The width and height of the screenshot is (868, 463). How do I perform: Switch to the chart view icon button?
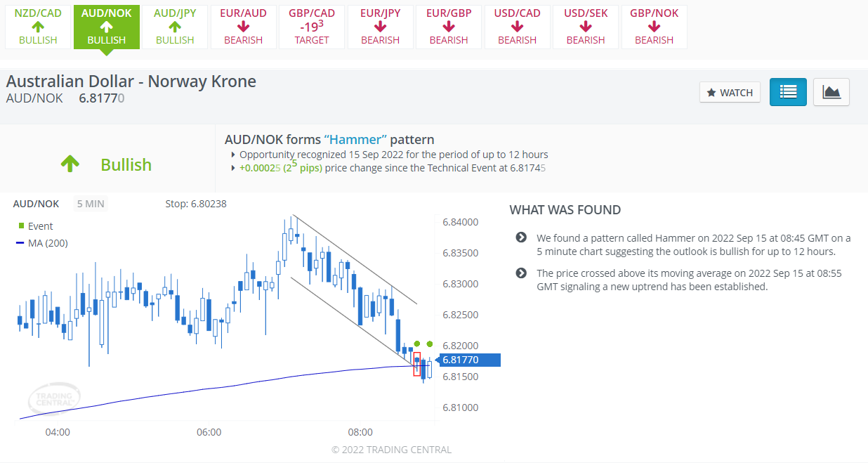click(831, 92)
